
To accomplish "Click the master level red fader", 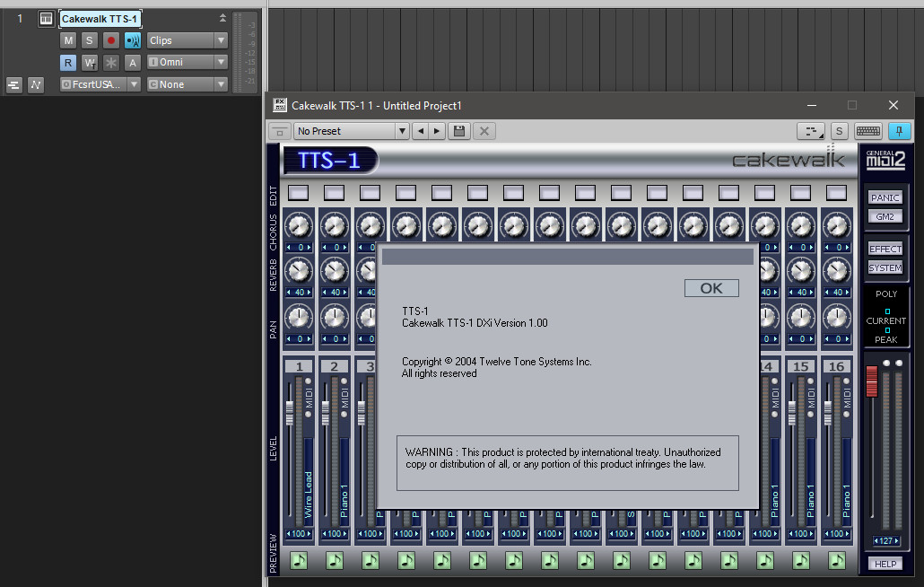I will [x=872, y=381].
